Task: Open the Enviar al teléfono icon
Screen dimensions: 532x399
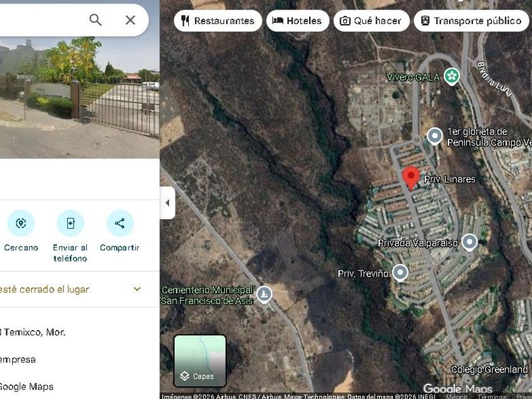Action: [x=70, y=223]
